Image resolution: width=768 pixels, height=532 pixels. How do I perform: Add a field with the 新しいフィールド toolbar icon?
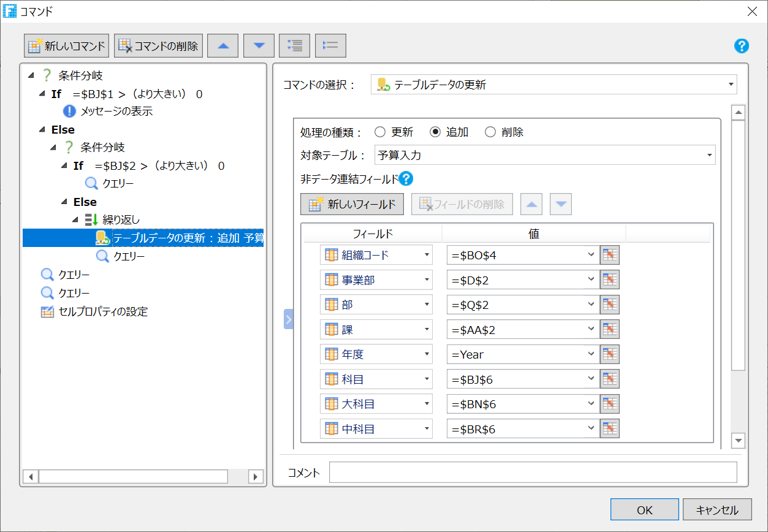pyautogui.click(x=352, y=203)
